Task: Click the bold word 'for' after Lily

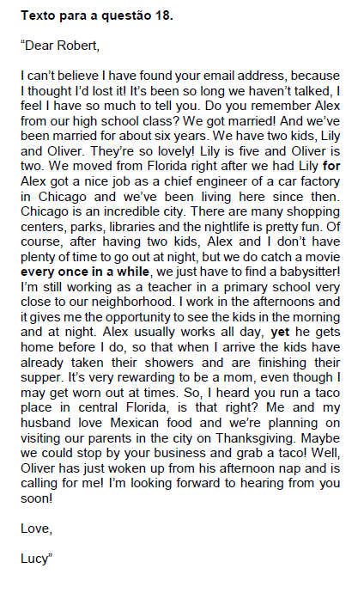Action: [x=331, y=167]
